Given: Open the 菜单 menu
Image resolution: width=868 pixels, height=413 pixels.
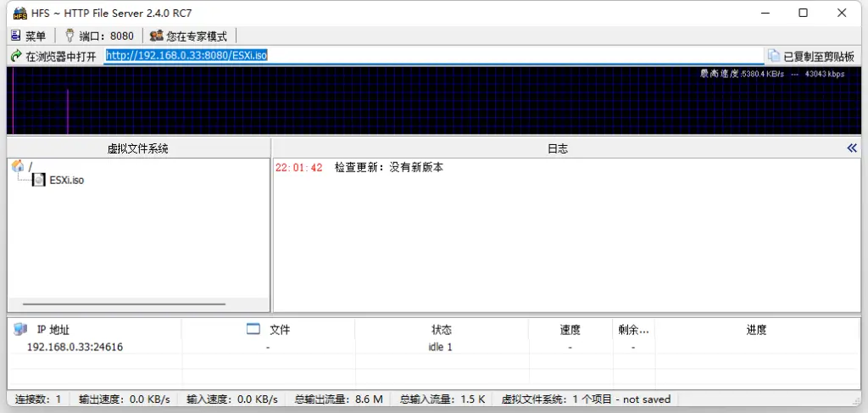Looking at the screenshot, I should [x=28, y=36].
